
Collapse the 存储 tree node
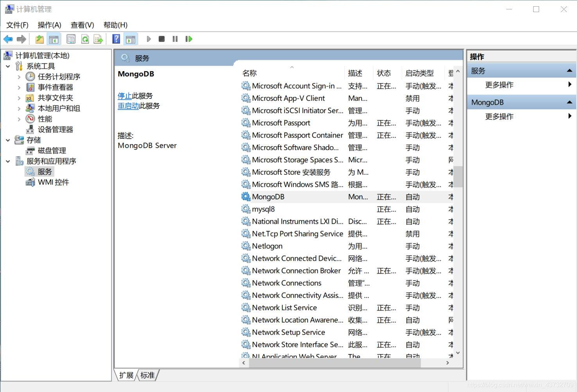click(x=8, y=140)
